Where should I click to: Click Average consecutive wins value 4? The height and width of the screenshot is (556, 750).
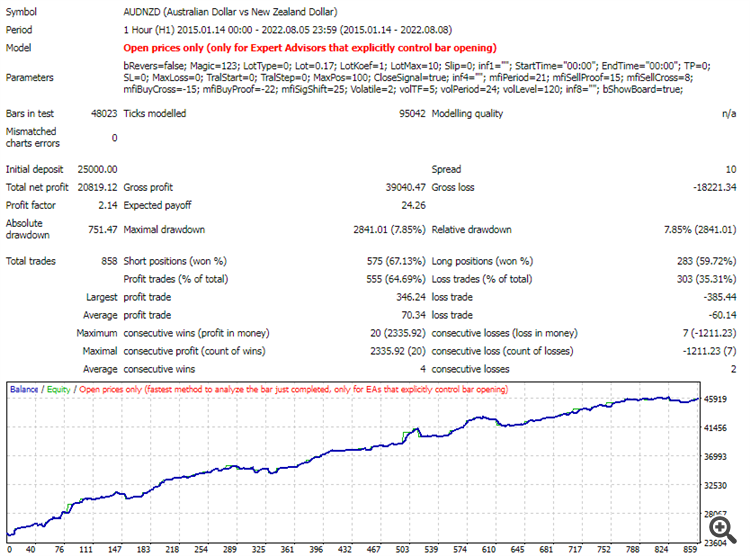[422, 369]
